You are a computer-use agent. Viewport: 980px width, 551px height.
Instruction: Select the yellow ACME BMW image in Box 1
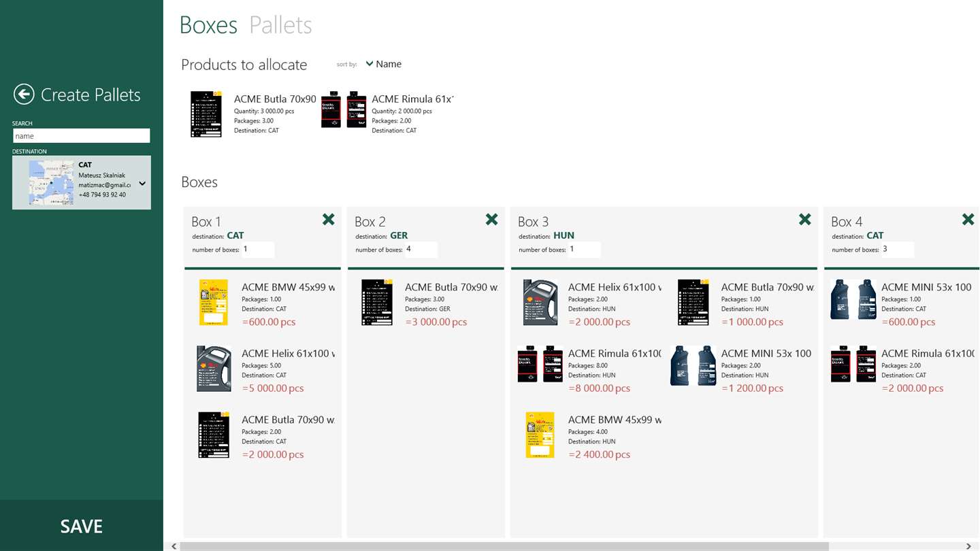point(214,303)
